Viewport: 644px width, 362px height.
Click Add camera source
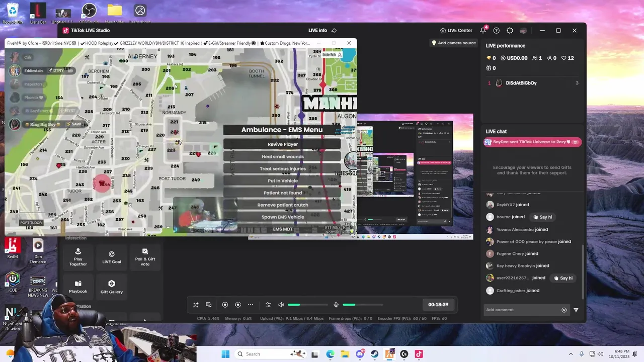(454, 43)
